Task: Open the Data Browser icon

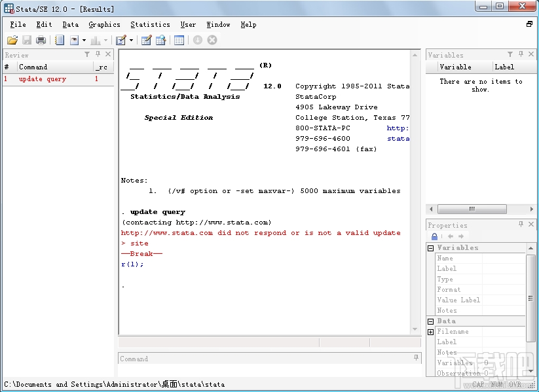Action: point(160,41)
